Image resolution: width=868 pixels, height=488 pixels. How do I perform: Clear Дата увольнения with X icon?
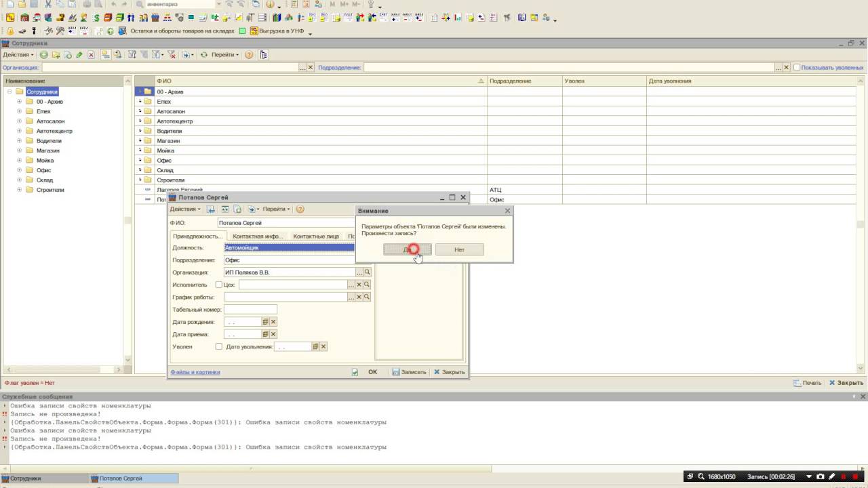click(323, 346)
